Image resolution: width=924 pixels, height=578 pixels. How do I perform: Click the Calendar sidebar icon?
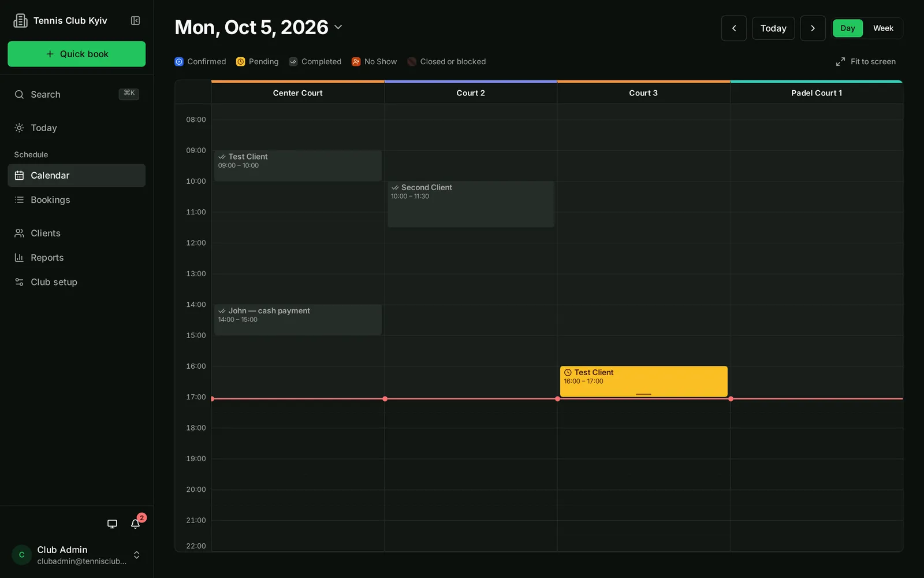19,175
